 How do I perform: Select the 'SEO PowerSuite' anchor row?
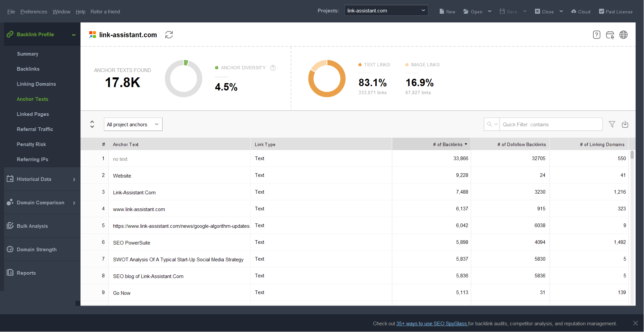click(355, 242)
